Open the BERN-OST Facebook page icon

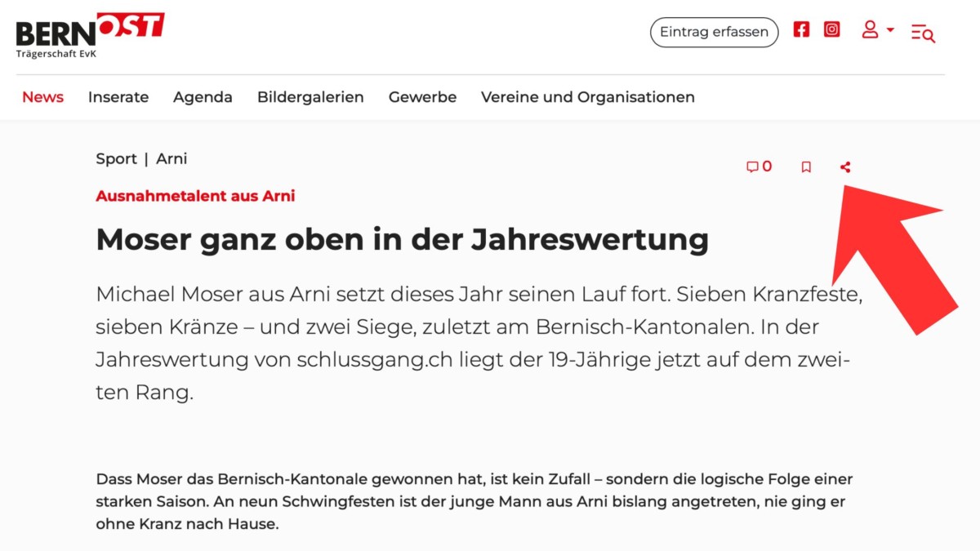(801, 30)
